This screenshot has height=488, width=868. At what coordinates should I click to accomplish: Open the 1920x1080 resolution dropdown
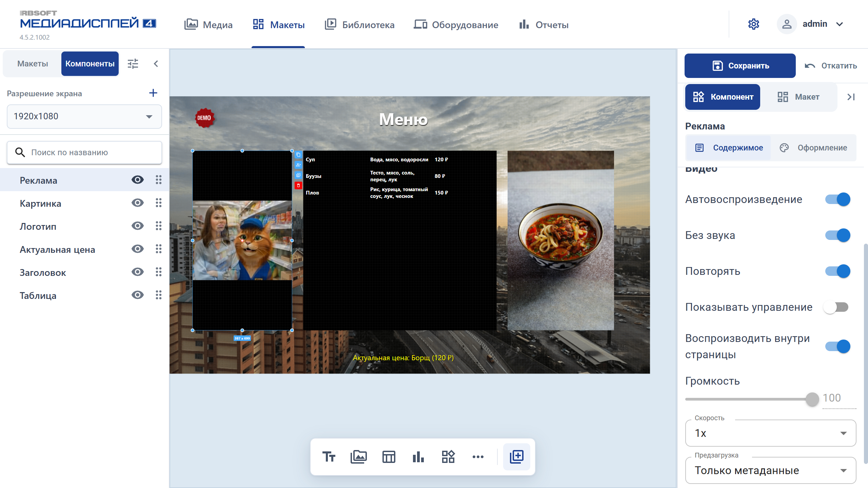coord(84,116)
